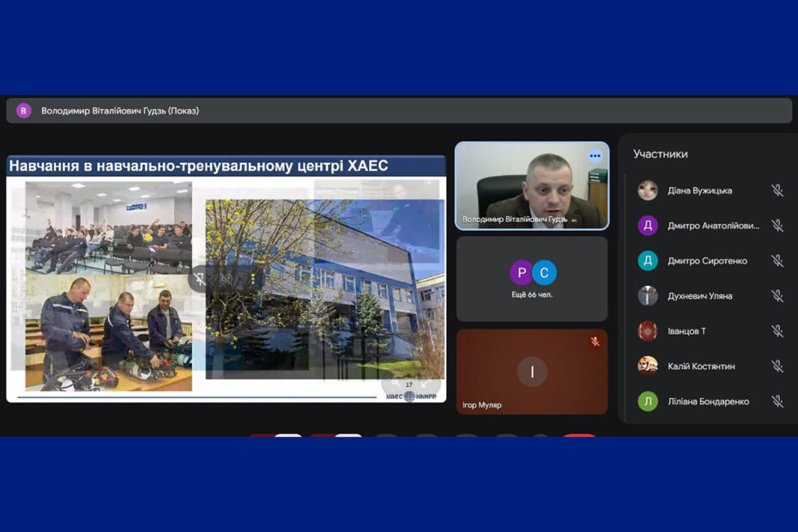
Task: Toggle mic icon next to Дмитро Сиротенко
Action: pos(777,261)
